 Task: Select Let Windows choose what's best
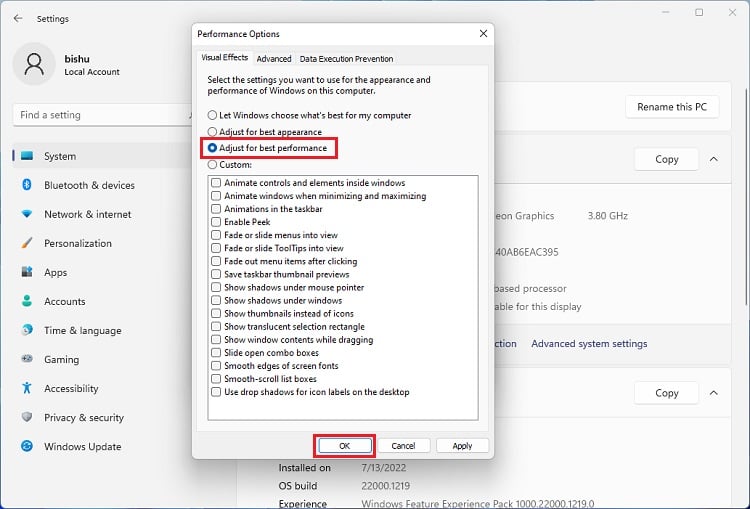point(212,115)
